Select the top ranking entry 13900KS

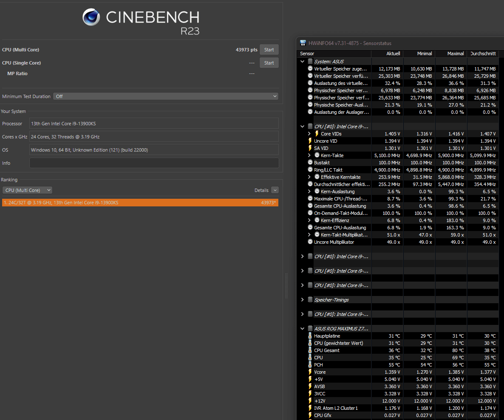(x=140, y=203)
